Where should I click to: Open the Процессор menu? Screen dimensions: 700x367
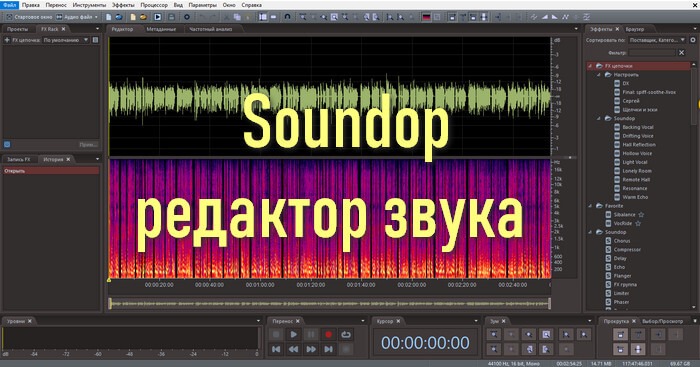[x=154, y=5]
